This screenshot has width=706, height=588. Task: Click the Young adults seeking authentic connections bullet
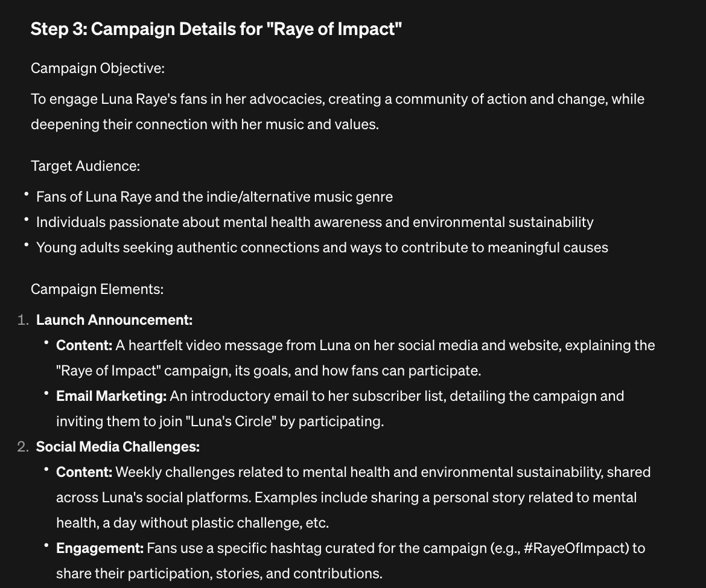[x=322, y=248]
